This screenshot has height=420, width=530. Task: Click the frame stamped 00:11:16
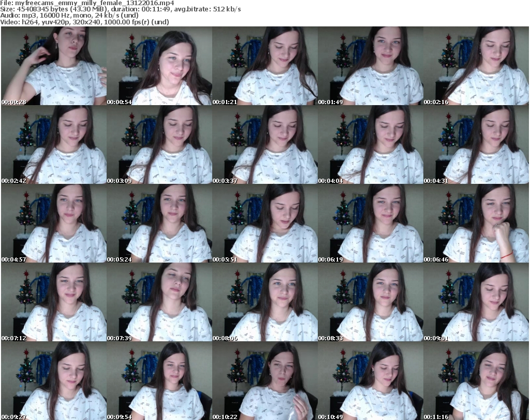[x=476, y=381]
